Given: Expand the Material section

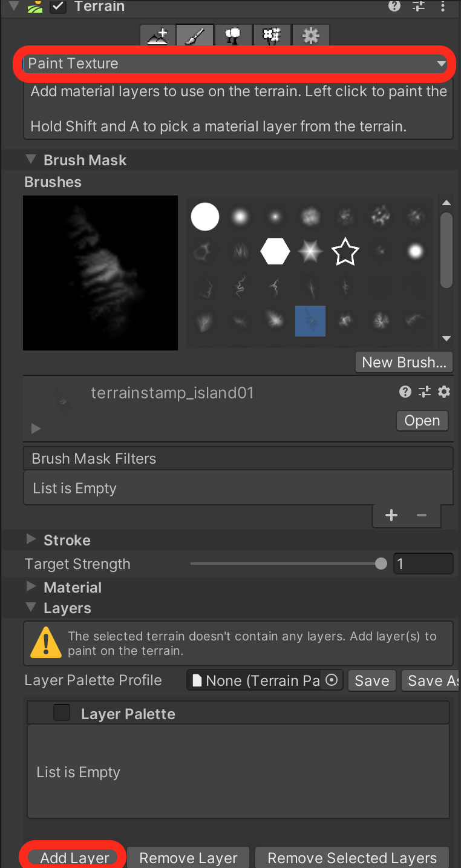Looking at the screenshot, I should 31,587.
